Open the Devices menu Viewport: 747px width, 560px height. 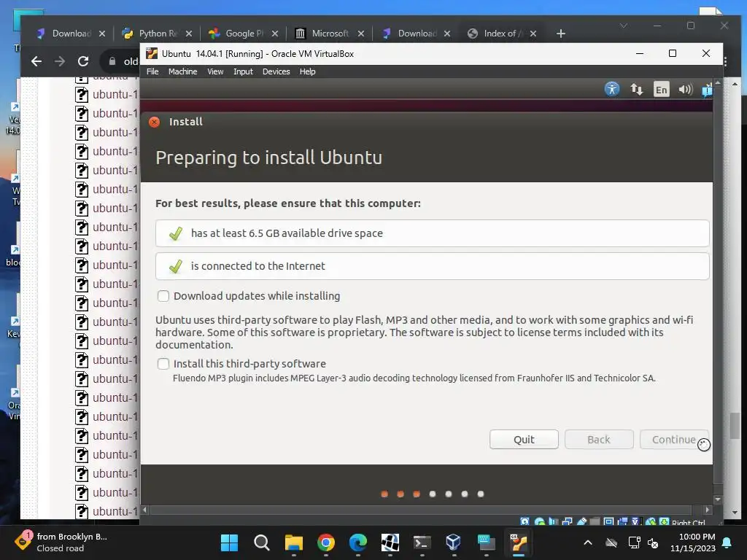[x=276, y=71]
